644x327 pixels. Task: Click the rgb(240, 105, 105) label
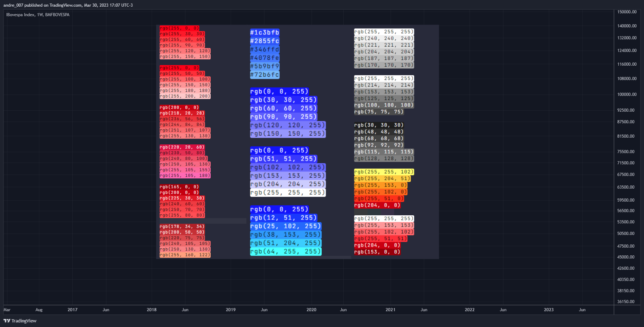185,243
